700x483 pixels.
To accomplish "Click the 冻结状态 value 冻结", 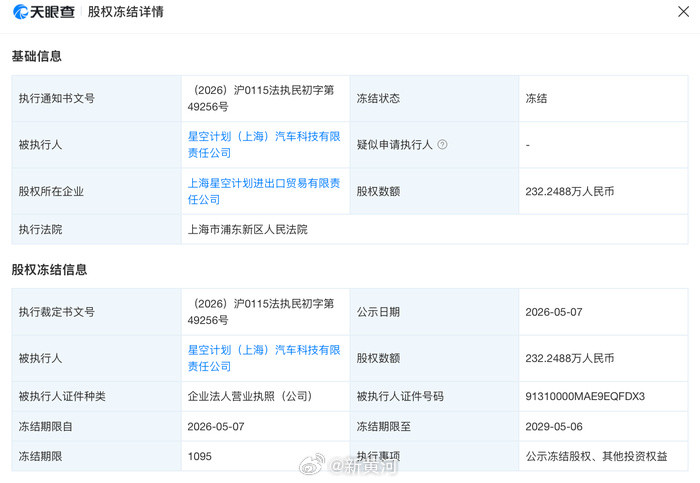I will coord(536,98).
